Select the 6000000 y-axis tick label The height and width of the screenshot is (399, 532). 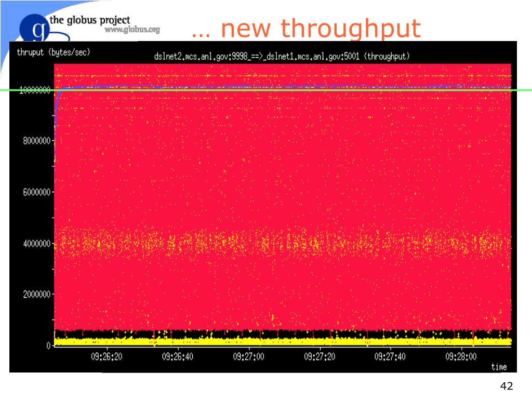[37, 192]
